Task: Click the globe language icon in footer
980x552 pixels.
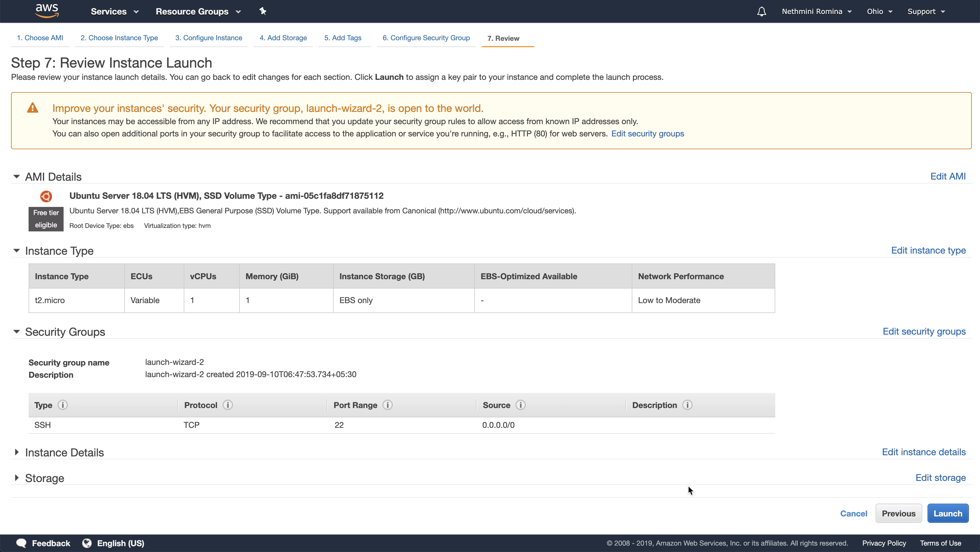Action: tap(87, 543)
